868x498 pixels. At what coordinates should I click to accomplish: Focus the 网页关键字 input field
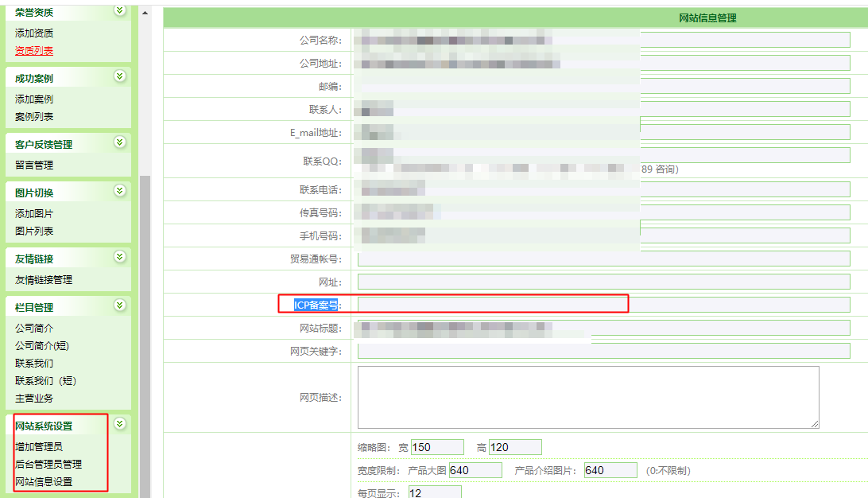click(603, 351)
